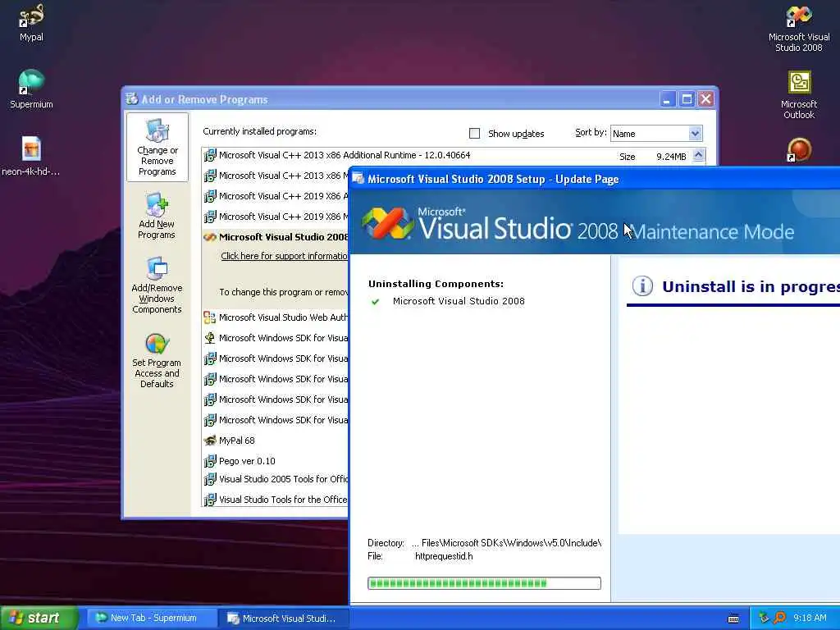Screen dimensions: 840x630
Task: Click here for support information link
Action: [285, 256]
